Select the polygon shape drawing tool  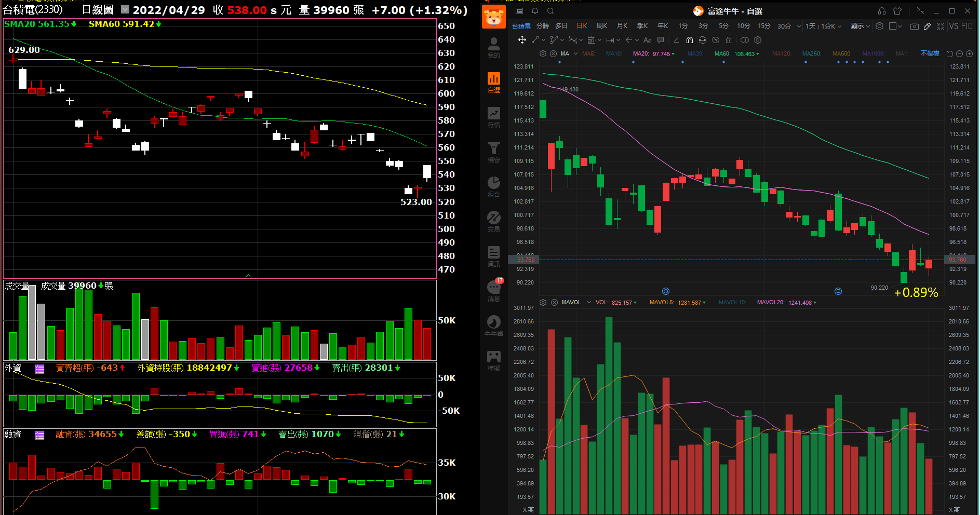pos(554,40)
